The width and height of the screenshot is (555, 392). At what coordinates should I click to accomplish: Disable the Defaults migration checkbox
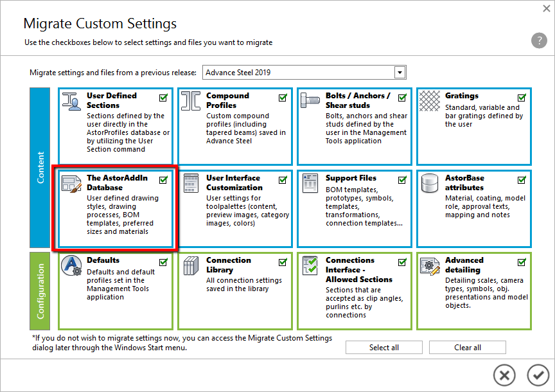point(163,262)
